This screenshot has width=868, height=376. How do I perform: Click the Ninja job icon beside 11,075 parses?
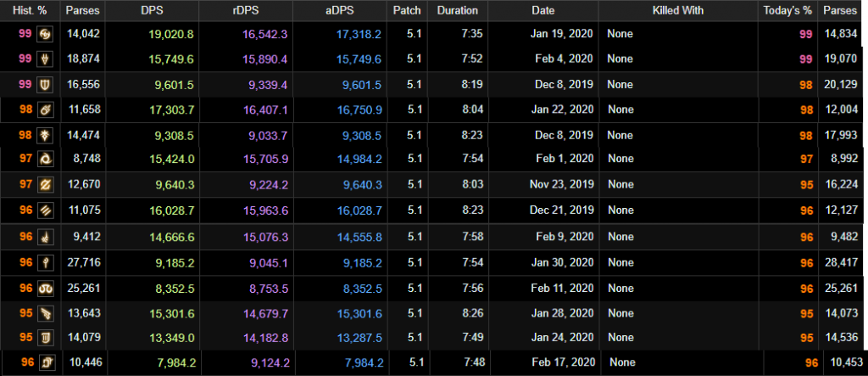44,210
